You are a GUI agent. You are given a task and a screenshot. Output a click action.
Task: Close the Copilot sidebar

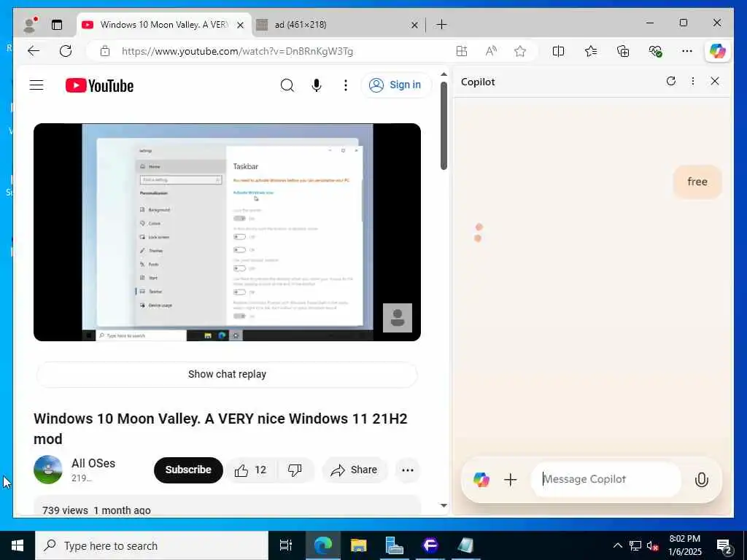coord(715,81)
